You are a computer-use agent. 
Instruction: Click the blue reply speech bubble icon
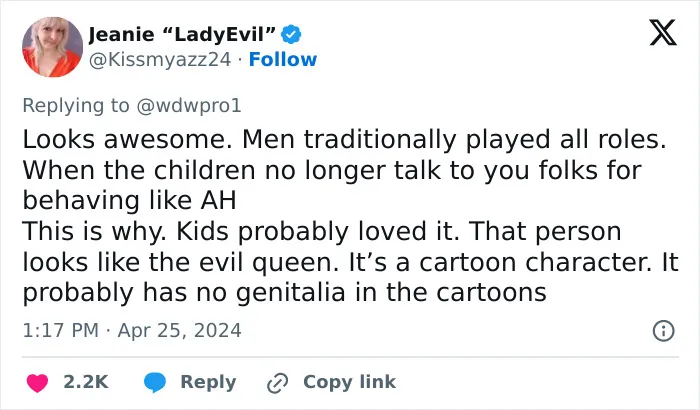pyautogui.click(x=155, y=383)
